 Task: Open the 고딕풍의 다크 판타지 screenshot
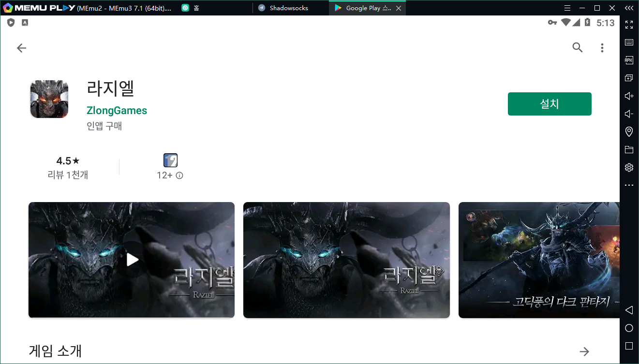pyautogui.click(x=538, y=260)
